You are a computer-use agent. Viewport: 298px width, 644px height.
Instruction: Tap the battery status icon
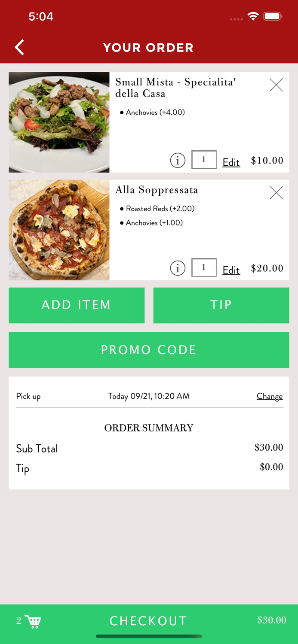273,17
